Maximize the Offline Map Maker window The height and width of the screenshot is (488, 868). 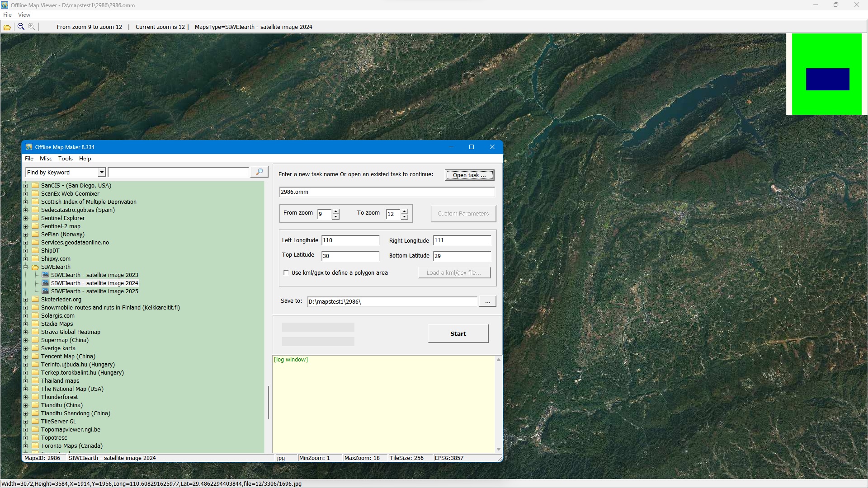[x=472, y=147]
